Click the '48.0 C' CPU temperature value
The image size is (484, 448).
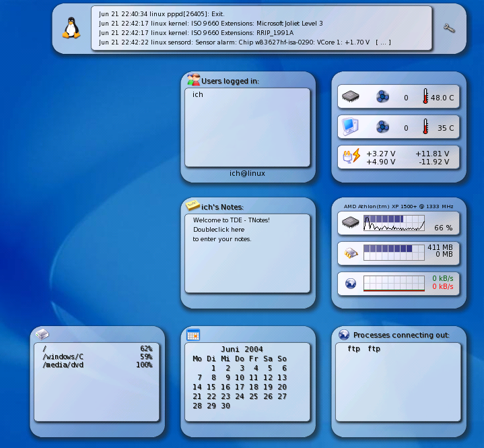pos(442,98)
